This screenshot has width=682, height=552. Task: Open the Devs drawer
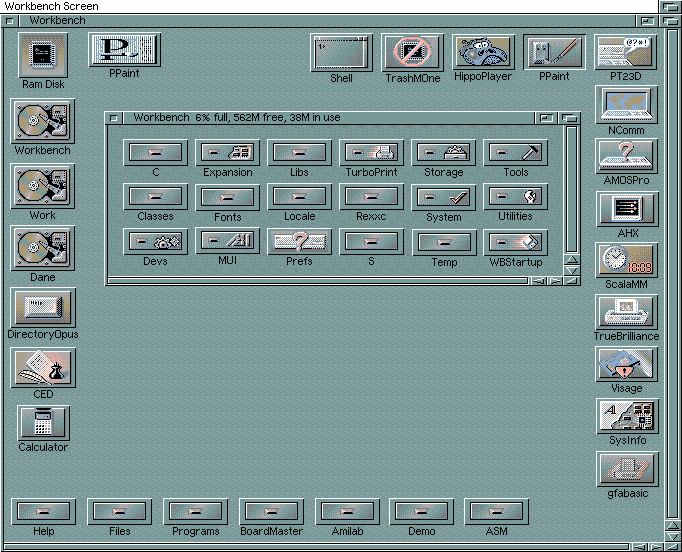(156, 241)
